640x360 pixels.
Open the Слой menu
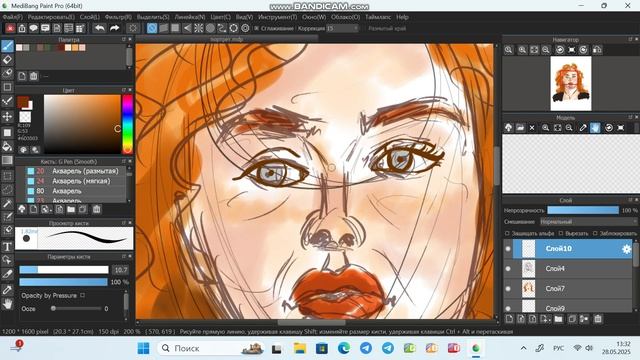89,17
